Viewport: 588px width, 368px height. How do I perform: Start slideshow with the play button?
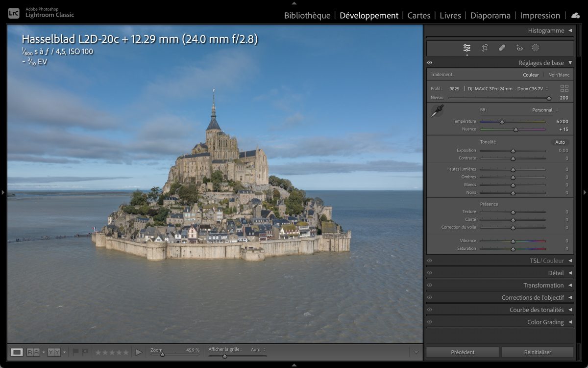click(x=139, y=352)
